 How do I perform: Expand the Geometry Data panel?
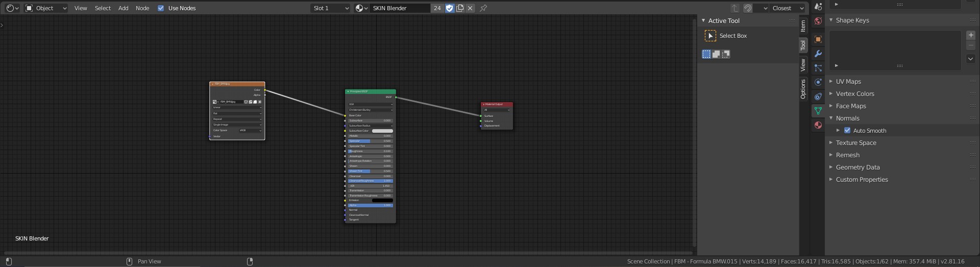coord(831,167)
